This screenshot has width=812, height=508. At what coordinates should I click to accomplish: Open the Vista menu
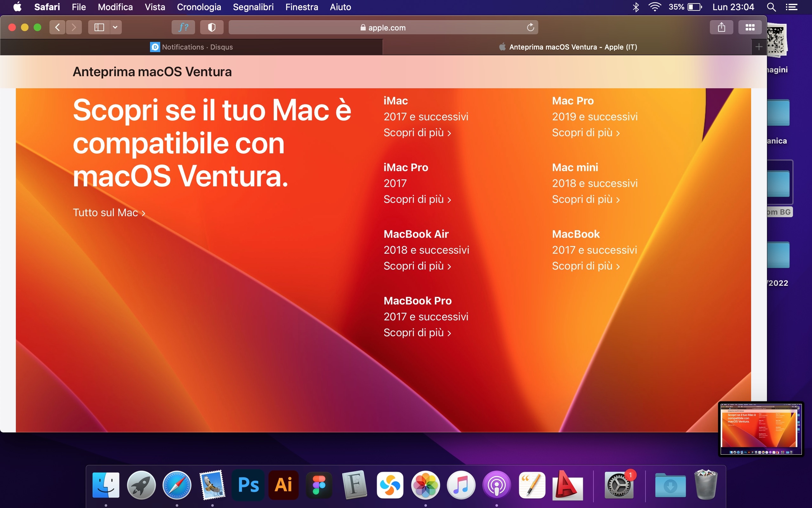[155, 7]
